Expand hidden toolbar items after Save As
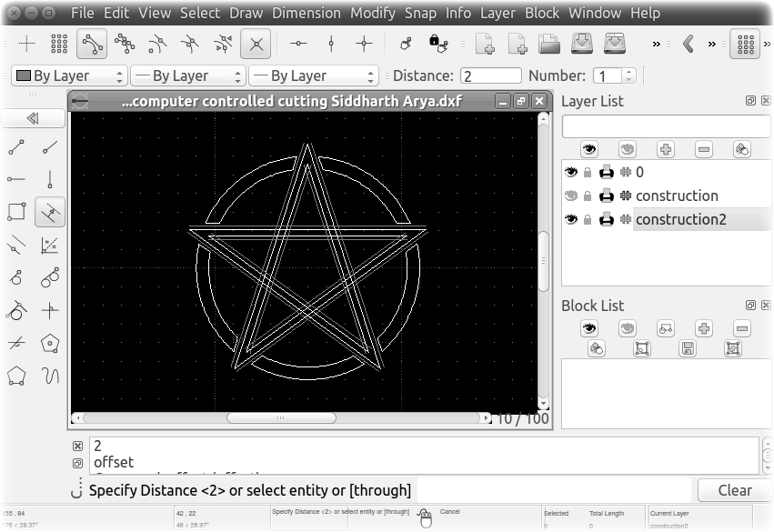This screenshot has height=532, width=774. tap(656, 44)
